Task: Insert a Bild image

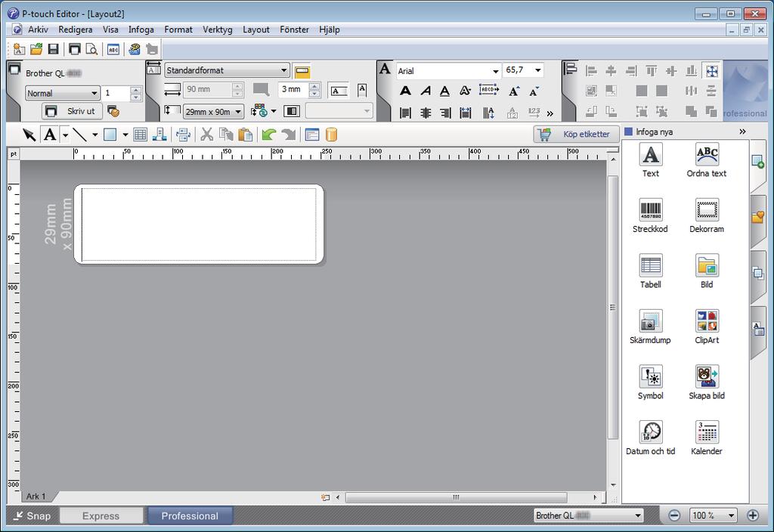Action: pos(707,271)
